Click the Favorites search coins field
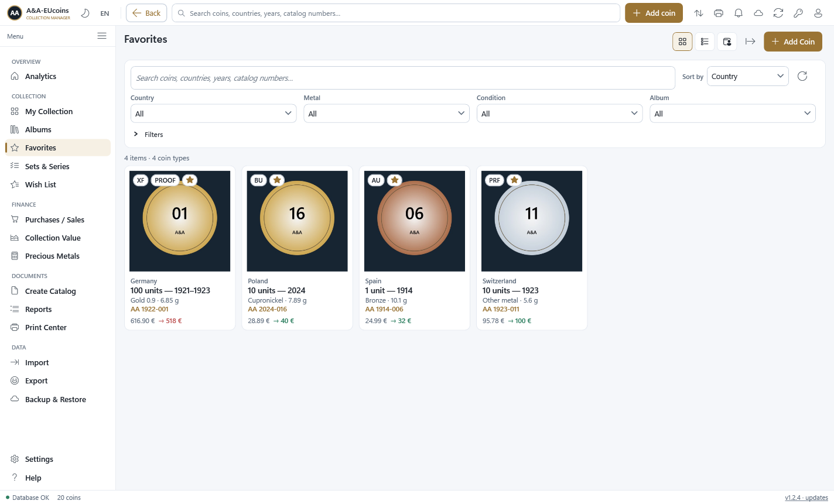 coord(403,78)
